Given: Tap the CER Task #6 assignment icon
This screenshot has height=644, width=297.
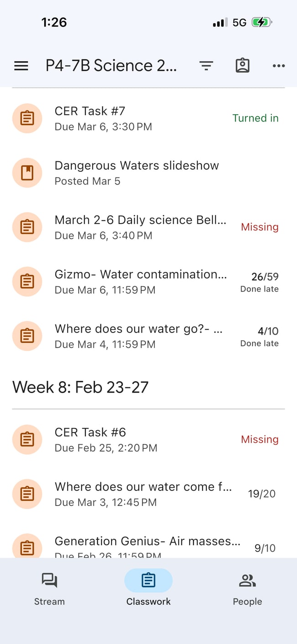Looking at the screenshot, I should click(27, 439).
